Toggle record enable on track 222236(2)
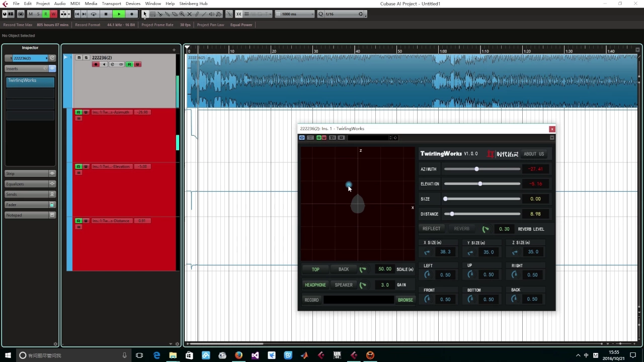 pos(96,64)
